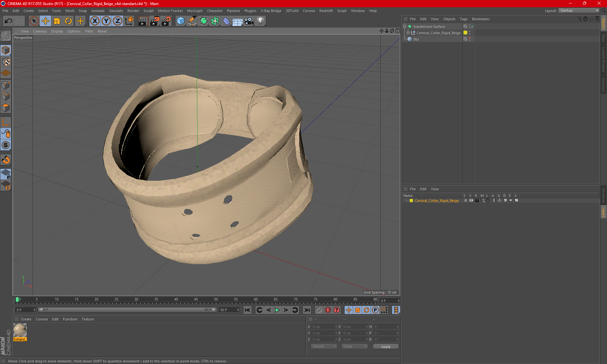Open Edit Render Settings
Viewport: 607px width, 364px height.
pyautogui.click(x=166, y=21)
